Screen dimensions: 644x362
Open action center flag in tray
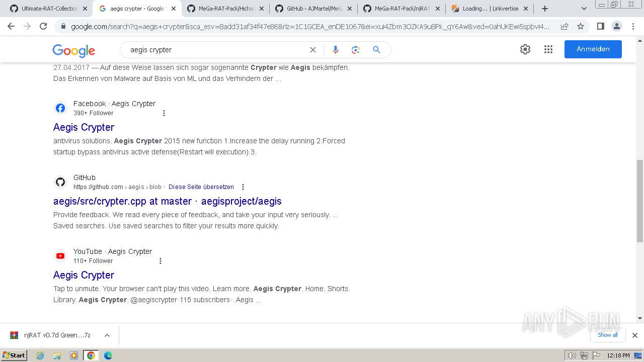(596, 355)
